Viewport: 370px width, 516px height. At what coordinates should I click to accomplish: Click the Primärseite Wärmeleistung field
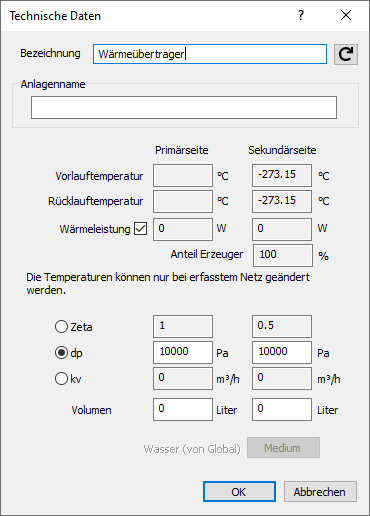[183, 229]
